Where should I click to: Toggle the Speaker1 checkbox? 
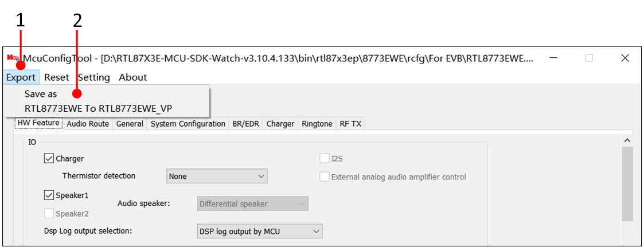tap(49, 195)
